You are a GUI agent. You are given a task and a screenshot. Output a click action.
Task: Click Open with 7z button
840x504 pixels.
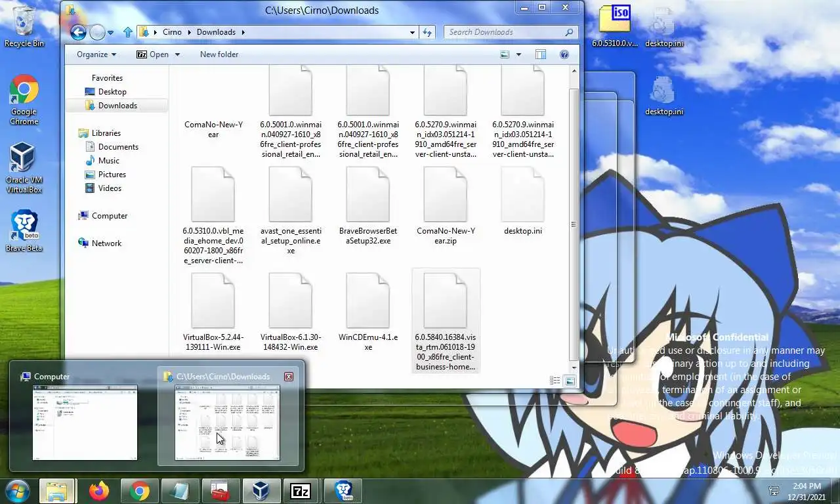click(152, 54)
